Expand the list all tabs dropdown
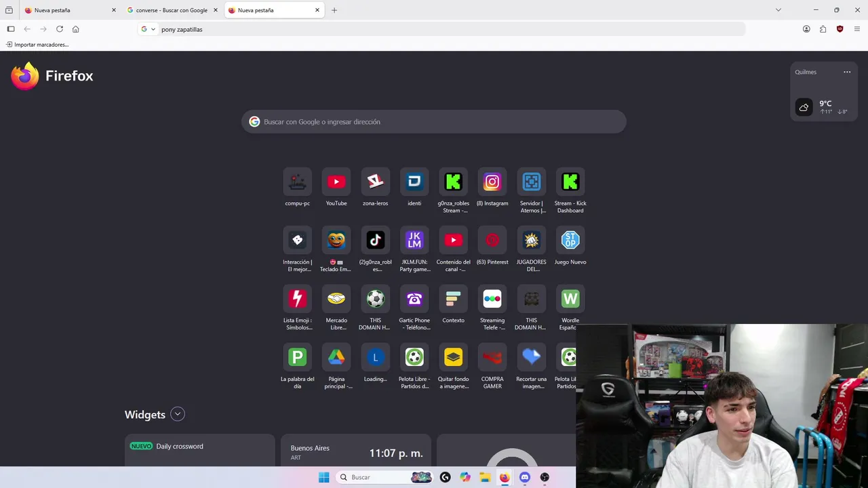The width and height of the screenshot is (868, 488). 778,10
